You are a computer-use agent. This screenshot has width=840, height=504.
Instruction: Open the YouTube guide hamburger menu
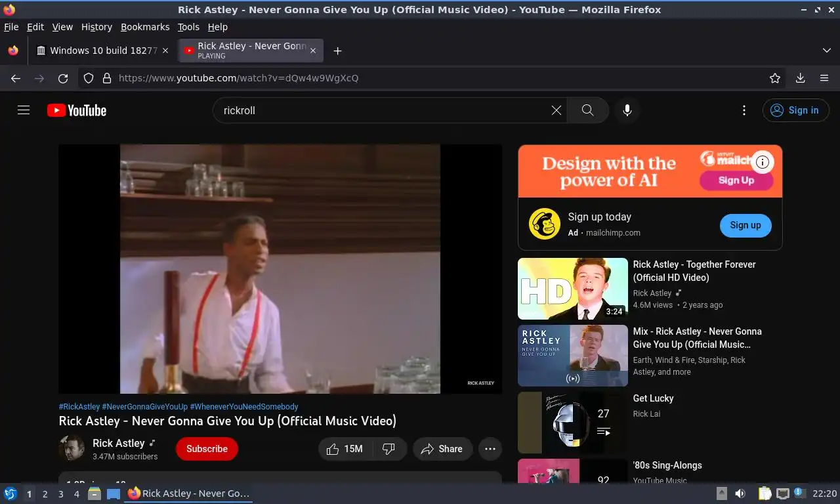tap(24, 110)
